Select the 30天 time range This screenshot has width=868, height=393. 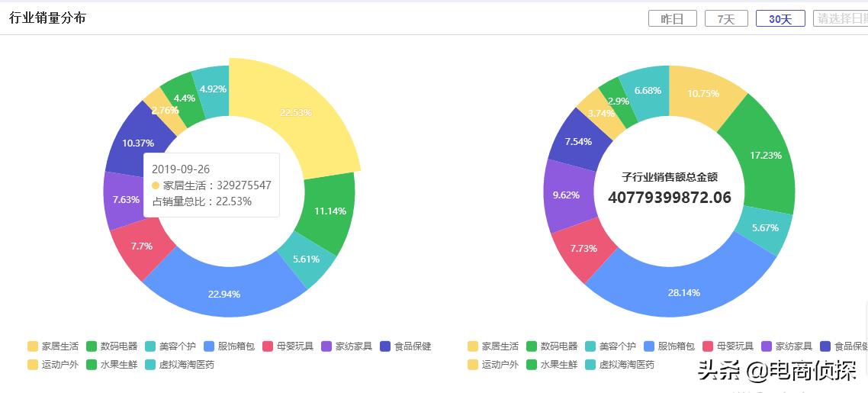(x=780, y=19)
